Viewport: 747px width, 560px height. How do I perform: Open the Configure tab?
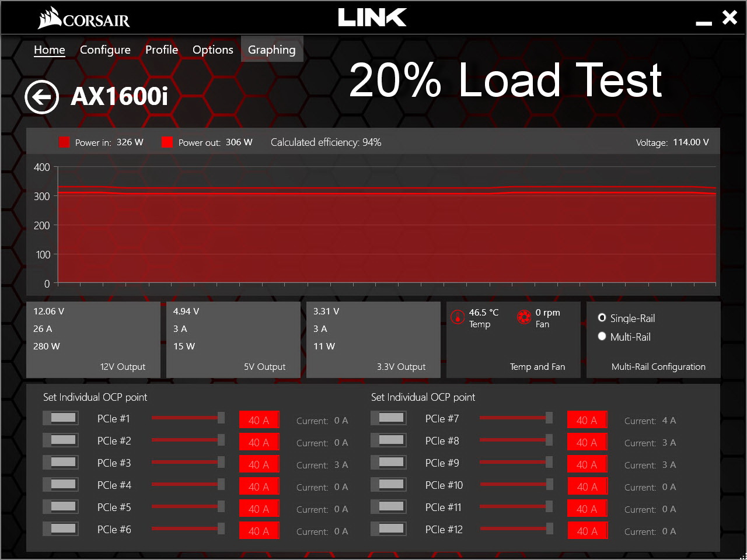click(105, 50)
